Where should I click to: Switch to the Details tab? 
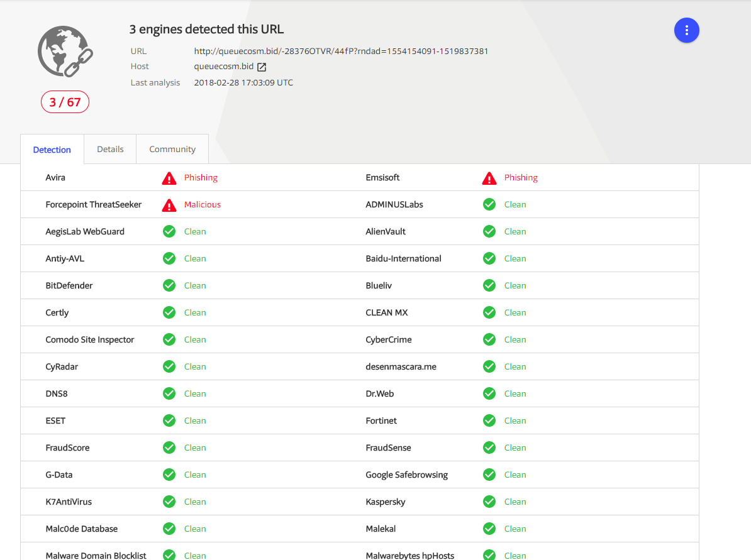[110, 149]
